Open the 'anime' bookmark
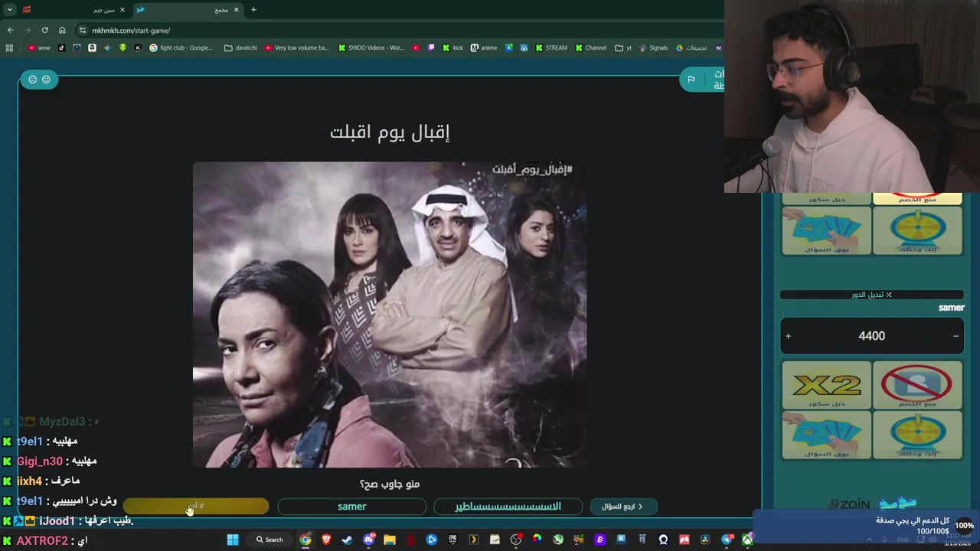This screenshot has width=980, height=551. pos(484,47)
